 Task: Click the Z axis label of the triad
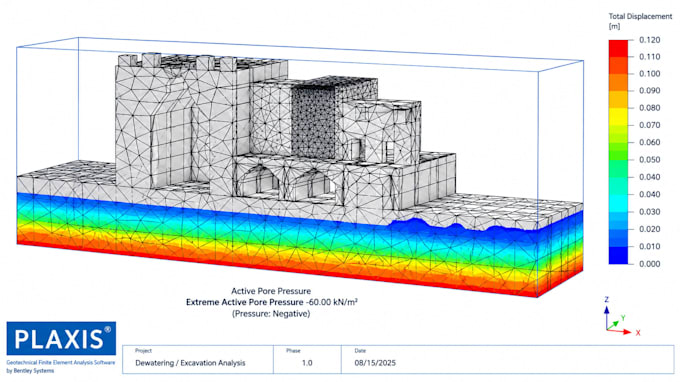607,300
